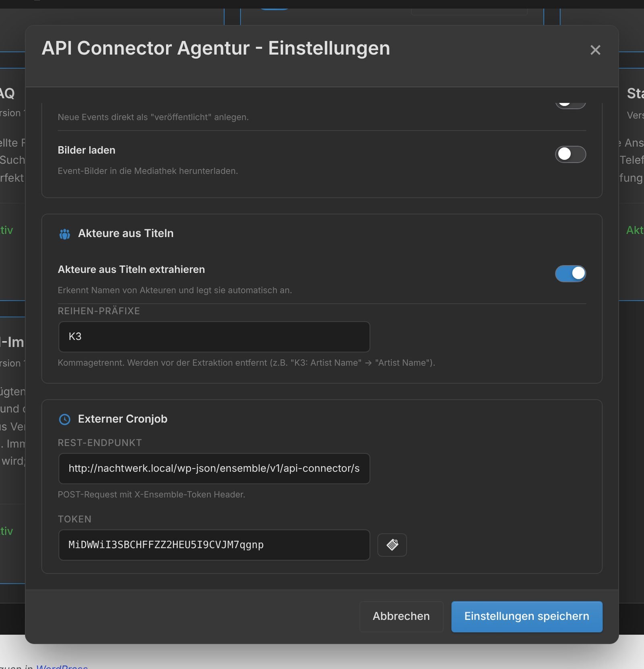Click 'POST-Request mit X-Ensemble-Token Header.' hint
This screenshot has width=644, height=669.
point(151,494)
